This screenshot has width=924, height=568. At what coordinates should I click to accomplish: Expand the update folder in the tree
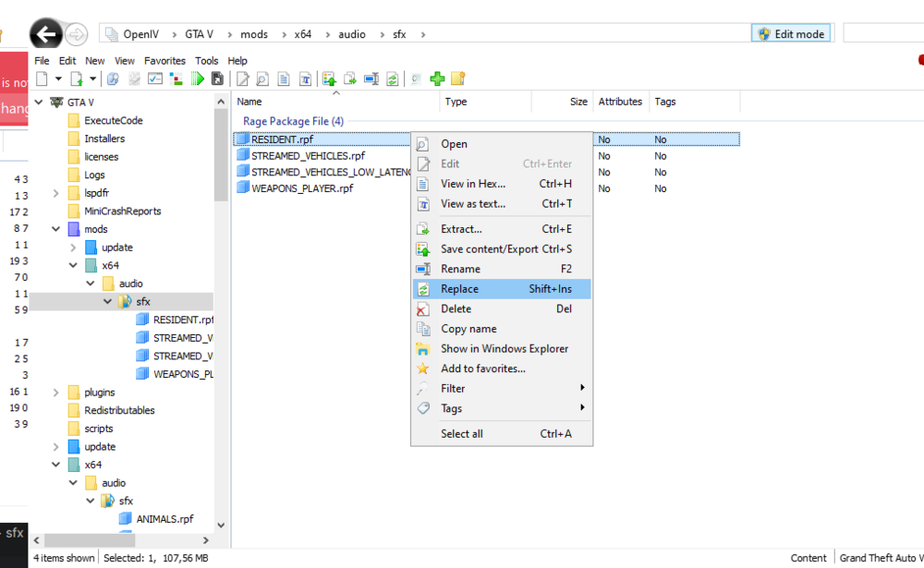pos(72,247)
